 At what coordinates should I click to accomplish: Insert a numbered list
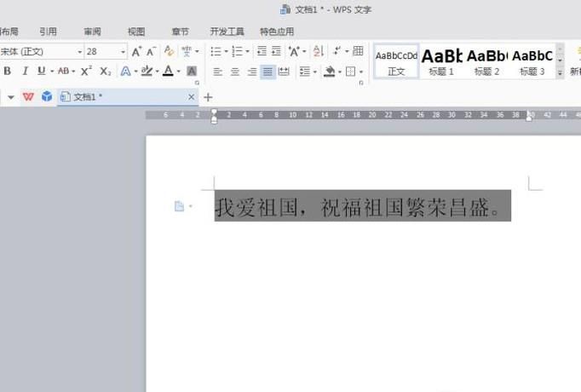coord(237,51)
